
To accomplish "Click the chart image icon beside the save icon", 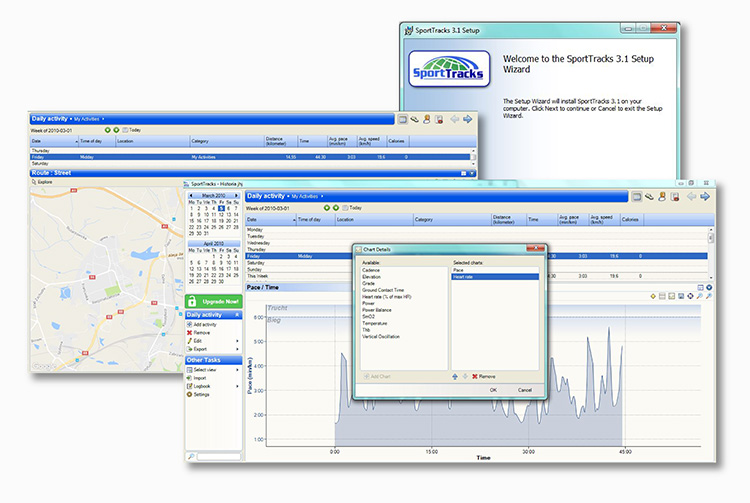I will [x=672, y=296].
